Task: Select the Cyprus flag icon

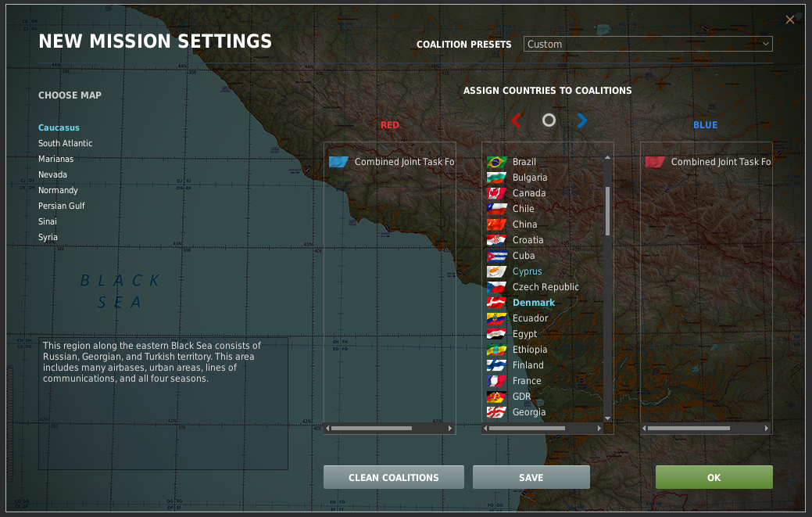Action: point(496,271)
